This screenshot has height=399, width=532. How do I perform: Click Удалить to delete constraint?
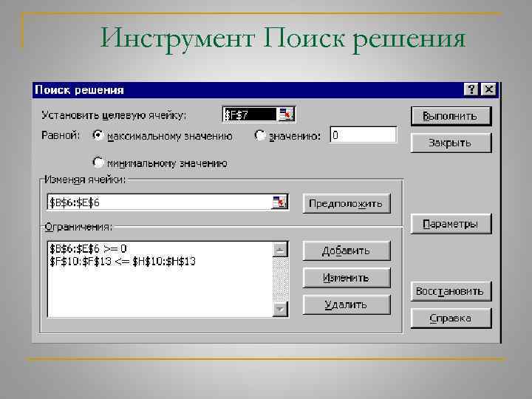point(347,304)
